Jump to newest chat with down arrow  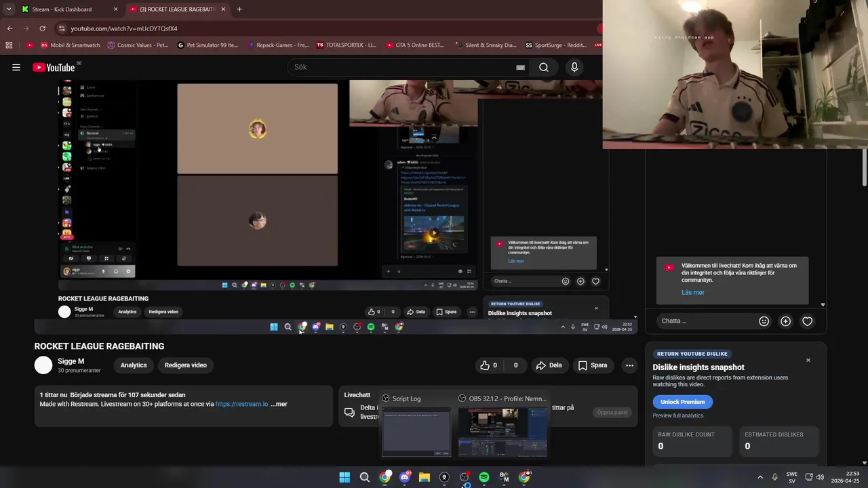(x=823, y=305)
